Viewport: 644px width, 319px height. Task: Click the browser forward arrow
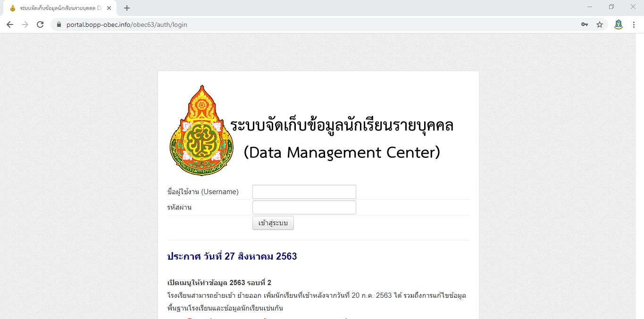click(25, 25)
